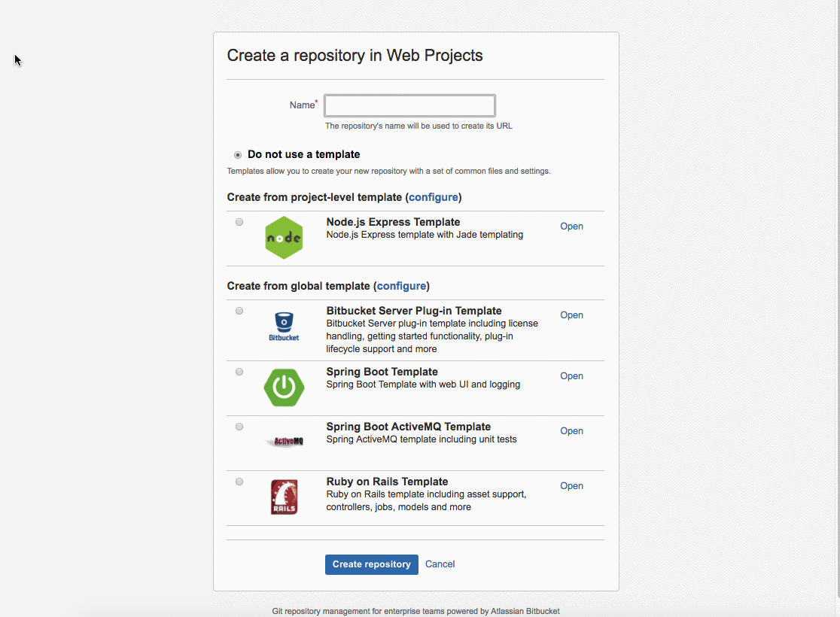Cancel repository creation
840x617 pixels.
tap(440, 564)
